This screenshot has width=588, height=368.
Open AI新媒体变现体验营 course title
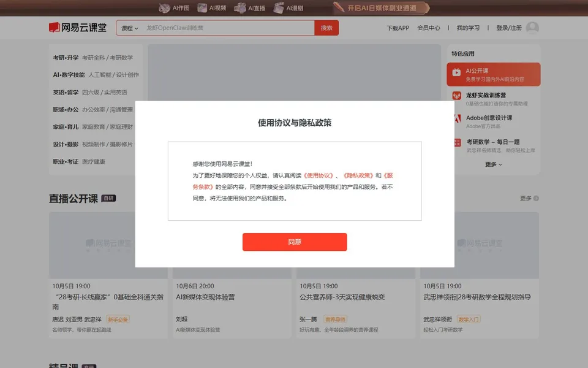point(205,297)
